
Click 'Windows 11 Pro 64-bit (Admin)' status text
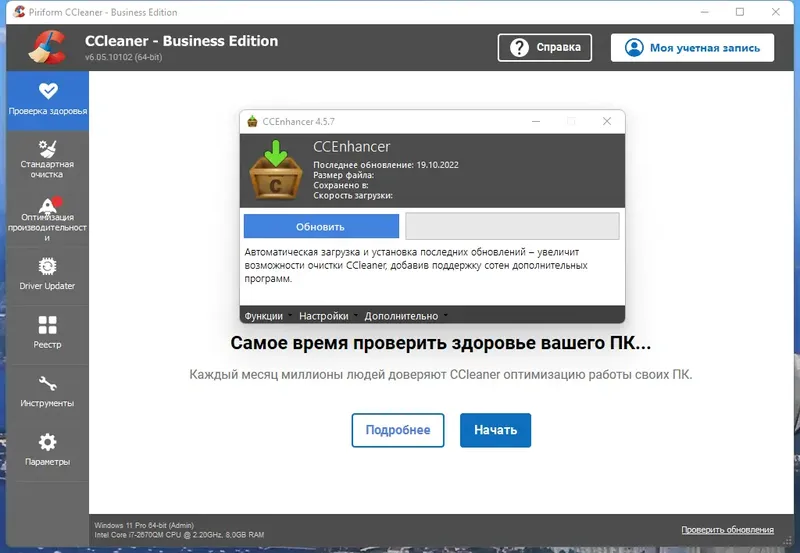coord(144,525)
